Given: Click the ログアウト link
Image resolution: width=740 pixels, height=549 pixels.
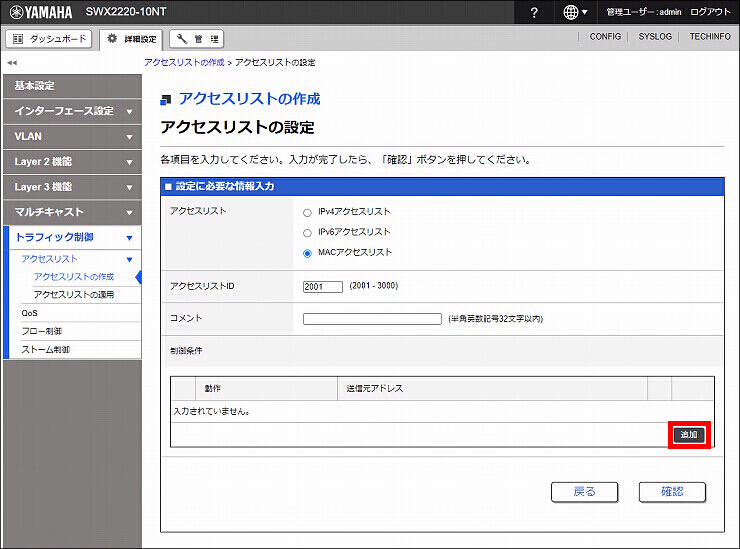Looking at the screenshot, I should coord(710,12).
